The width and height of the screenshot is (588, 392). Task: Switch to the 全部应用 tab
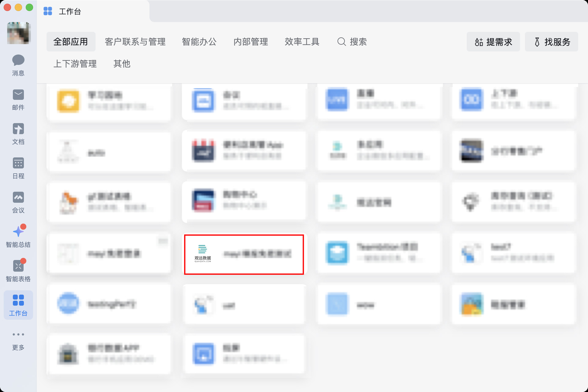[x=71, y=42]
